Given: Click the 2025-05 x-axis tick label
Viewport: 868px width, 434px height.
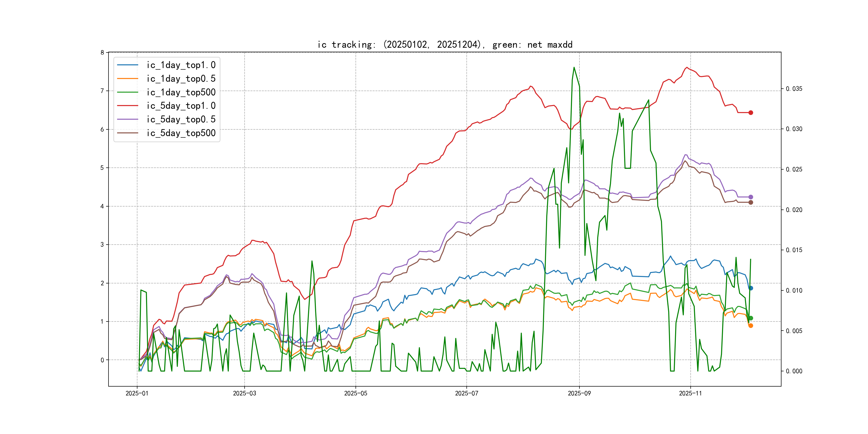Looking at the screenshot, I should point(356,393).
